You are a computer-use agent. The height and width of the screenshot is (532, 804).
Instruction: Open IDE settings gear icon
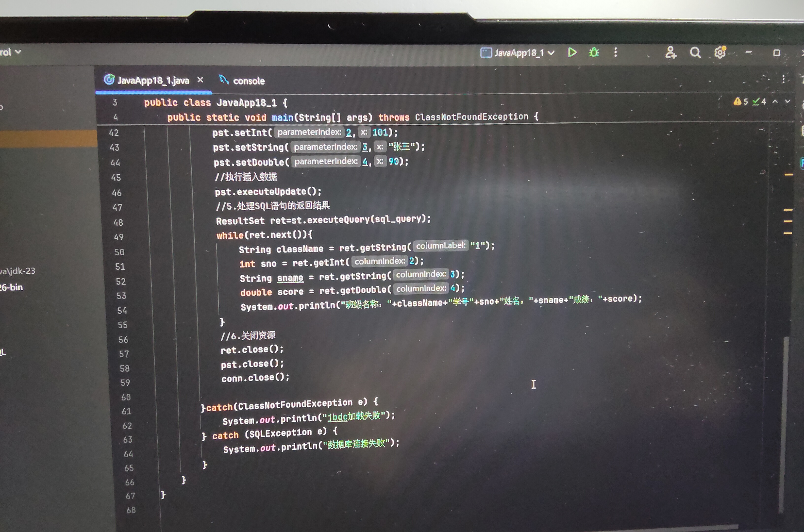pyautogui.click(x=720, y=53)
